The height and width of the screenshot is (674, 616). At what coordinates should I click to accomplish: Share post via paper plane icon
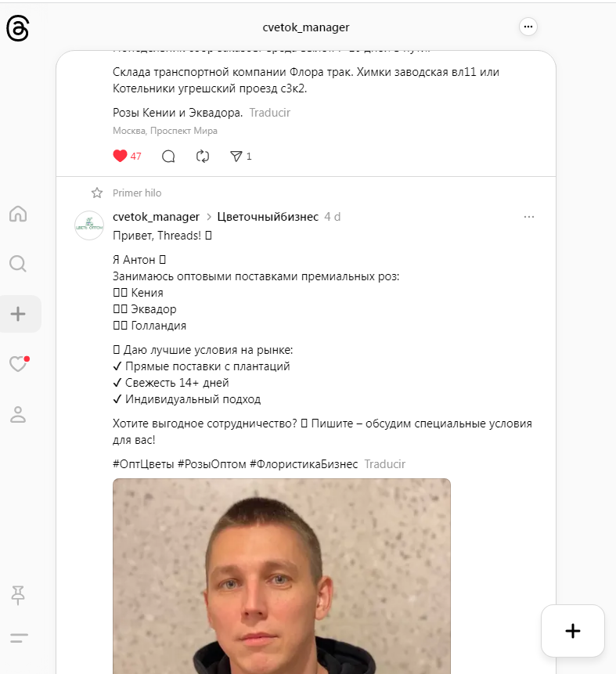point(236,157)
